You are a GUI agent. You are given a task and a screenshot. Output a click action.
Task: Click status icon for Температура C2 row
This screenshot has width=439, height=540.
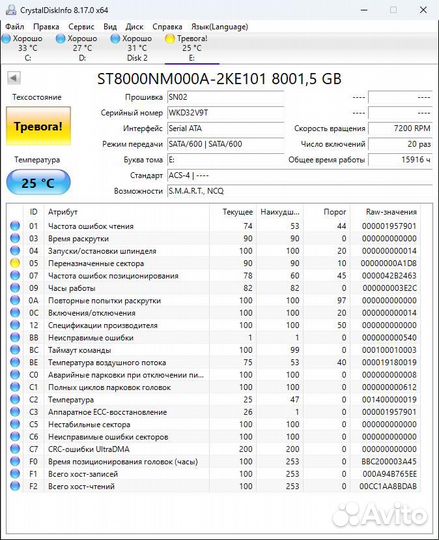[x=15, y=399]
